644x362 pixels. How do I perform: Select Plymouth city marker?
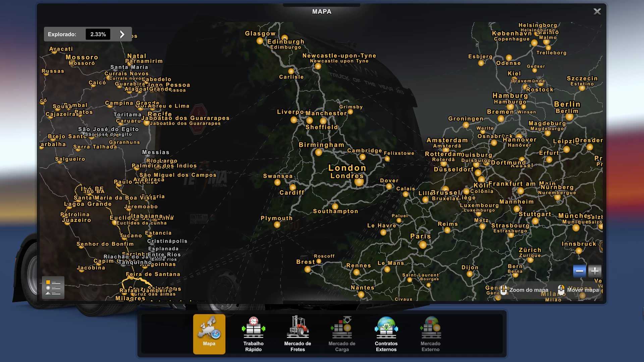pos(277,225)
